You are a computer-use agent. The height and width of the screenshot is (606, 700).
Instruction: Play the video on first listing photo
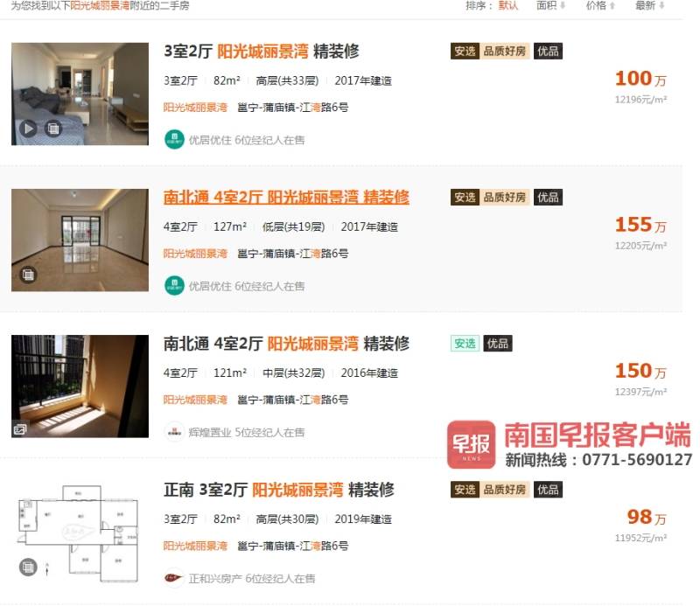click(x=28, y=129)
